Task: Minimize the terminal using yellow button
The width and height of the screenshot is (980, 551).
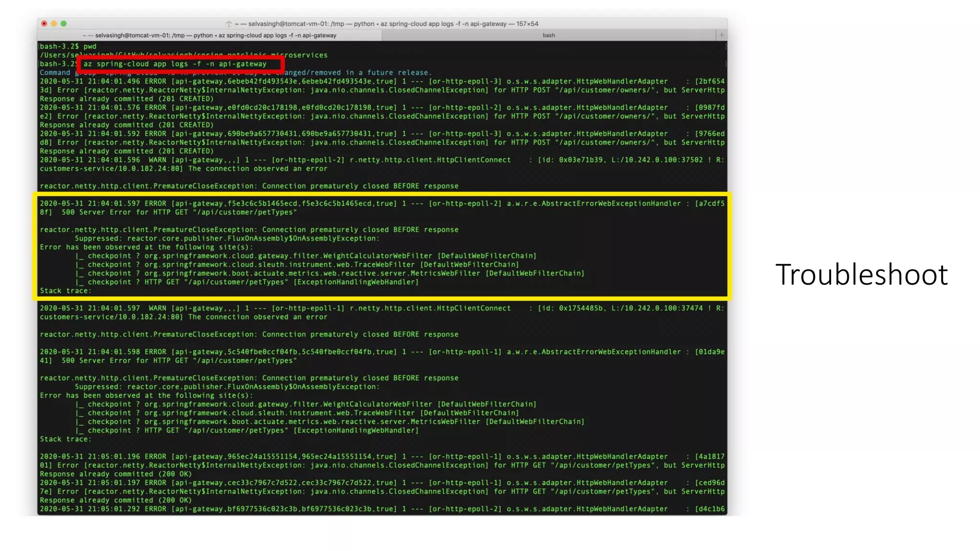Action: pyautogui.click(x=54, y=23)
